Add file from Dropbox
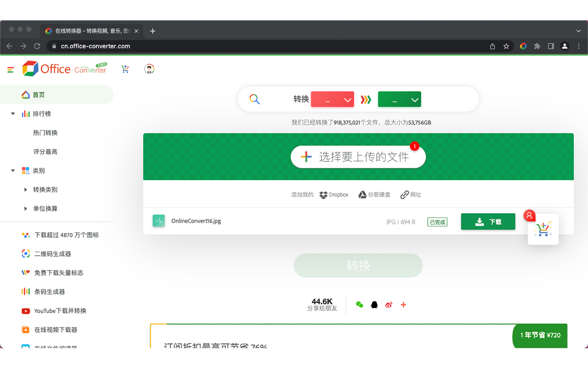Viewport: 588px width, 368px height. (334, 195)
